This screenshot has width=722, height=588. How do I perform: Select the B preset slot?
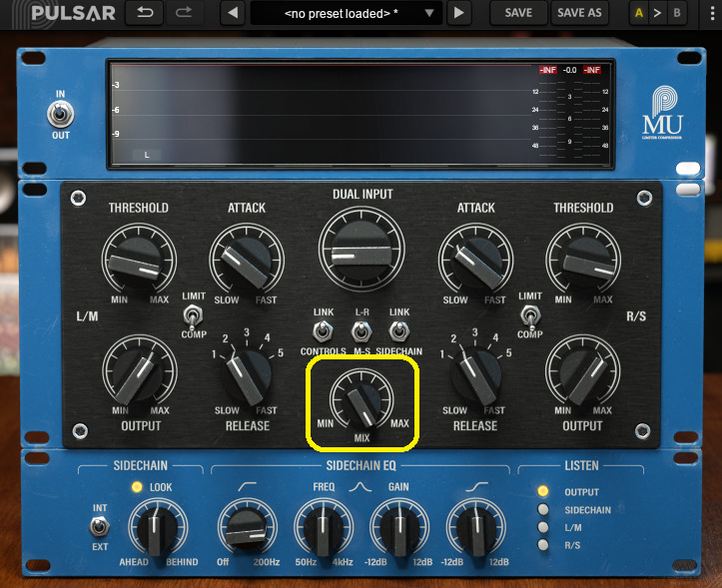(676, 13)
